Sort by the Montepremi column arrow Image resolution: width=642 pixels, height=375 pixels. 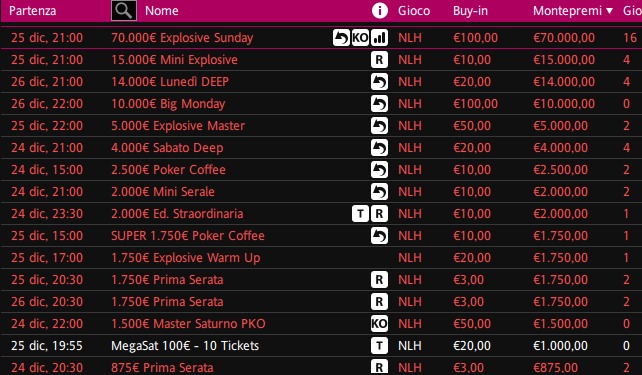(x=610, y=11)
